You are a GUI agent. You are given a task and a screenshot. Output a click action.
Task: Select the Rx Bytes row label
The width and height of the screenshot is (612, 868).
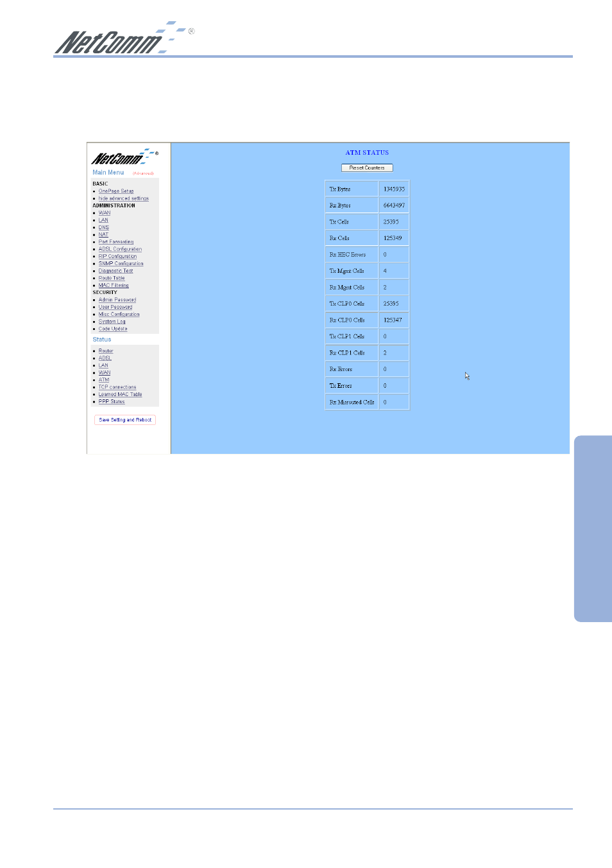[340, 205]
